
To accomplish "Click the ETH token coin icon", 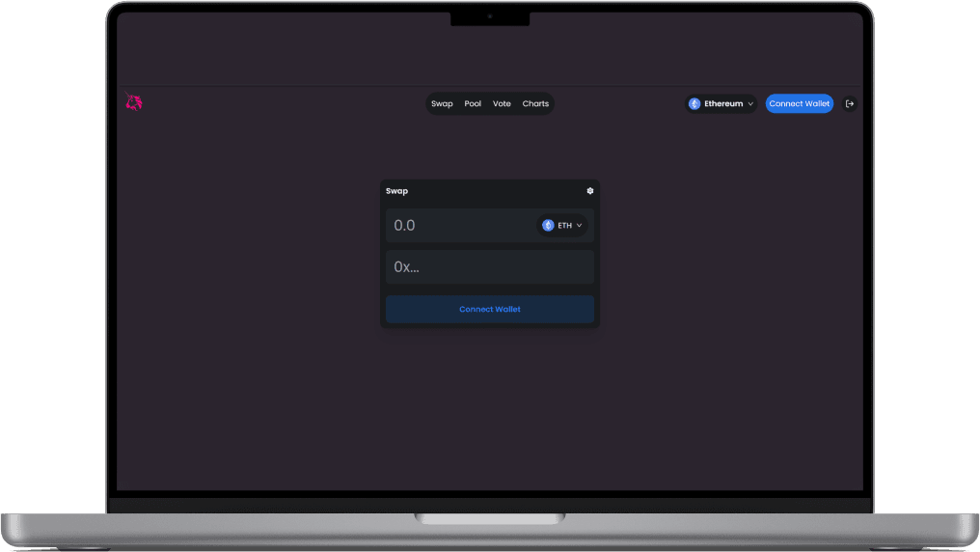I will (x=548, y=226).
